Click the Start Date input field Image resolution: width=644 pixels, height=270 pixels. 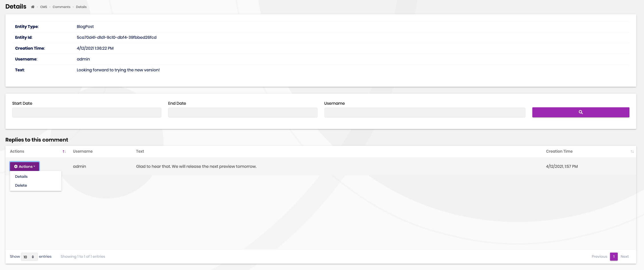click(x=87, y=112)
